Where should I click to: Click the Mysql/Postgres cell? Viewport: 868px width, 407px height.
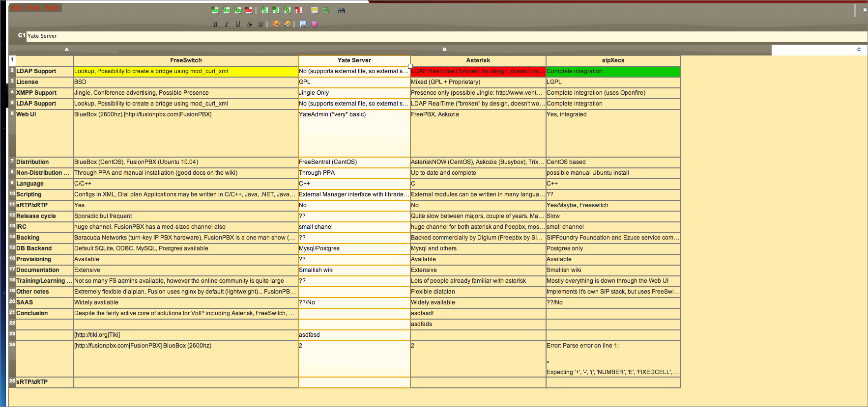354,248
